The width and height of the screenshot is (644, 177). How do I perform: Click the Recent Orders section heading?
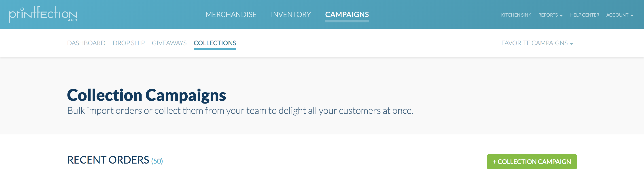point(108,160)
